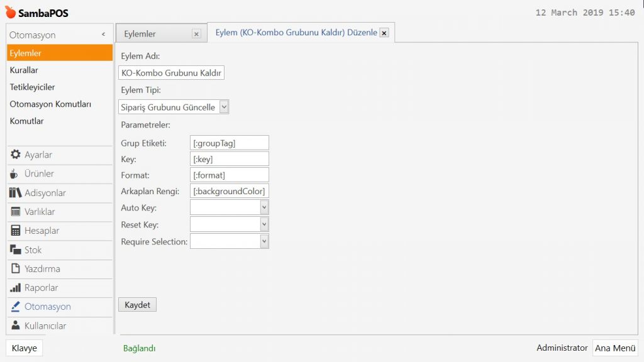Close the KO-Kombo Grubunu Kaldır edit tab
Image resolution: width=644 pixels, height=362 pixels.
click(384, 33)
